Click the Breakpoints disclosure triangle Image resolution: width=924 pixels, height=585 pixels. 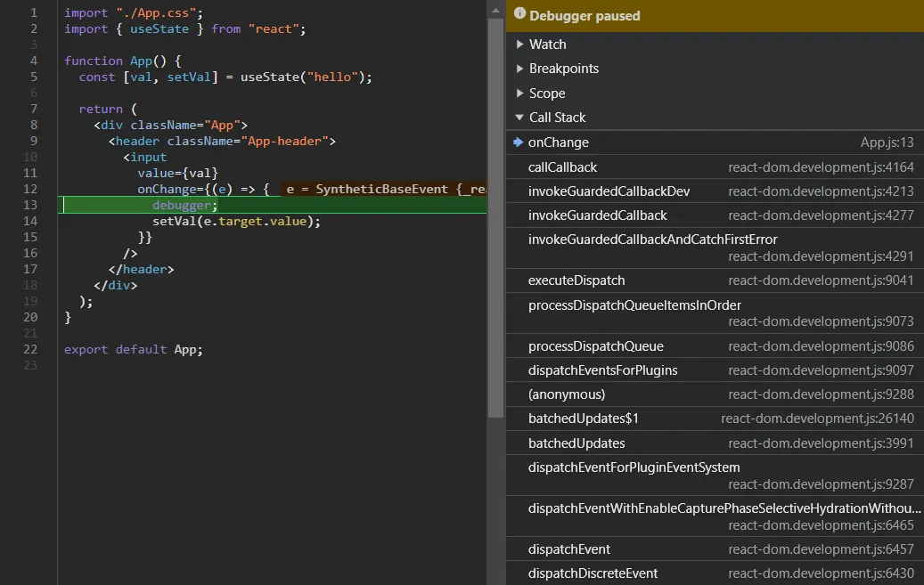[x=521, y=68]
